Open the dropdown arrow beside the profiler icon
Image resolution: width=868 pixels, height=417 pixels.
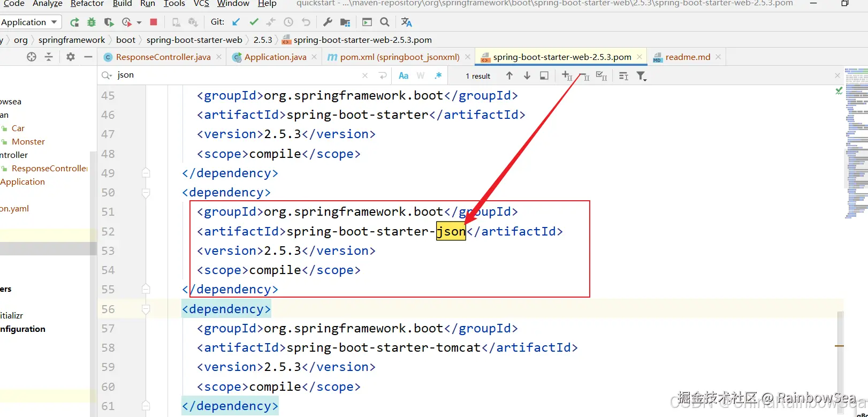tap(139, 22)
